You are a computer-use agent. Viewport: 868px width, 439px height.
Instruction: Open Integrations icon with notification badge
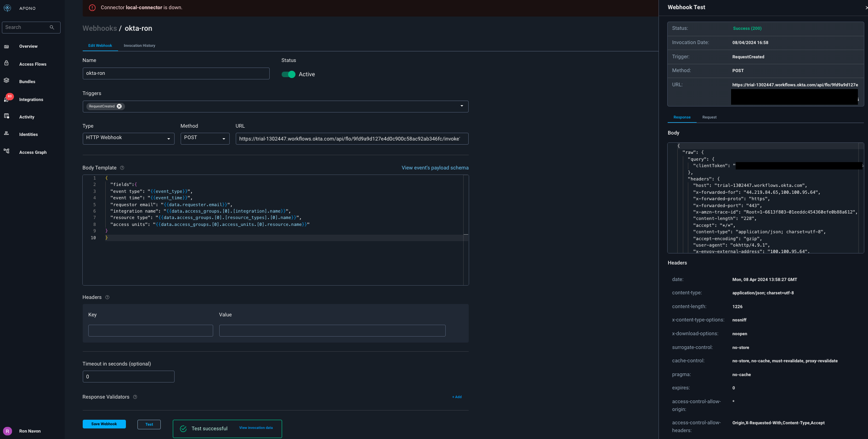point(7,99)
